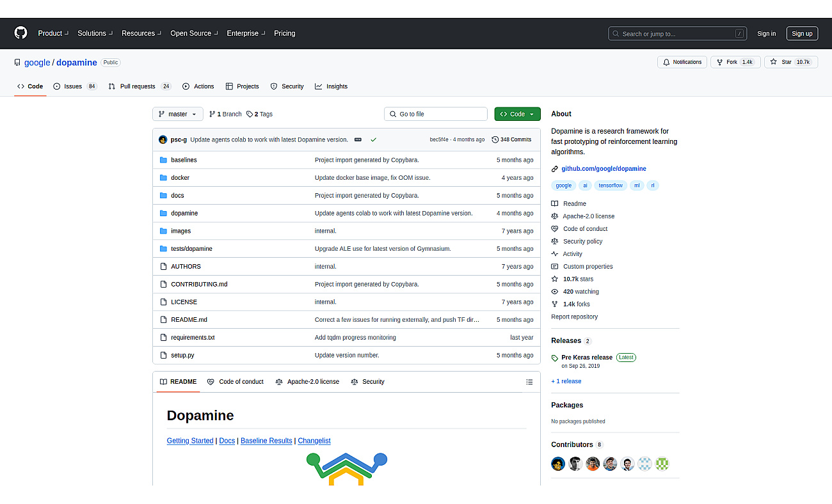Click the ai topic tag
Viewport: 832px width, 504px height.
585,185
